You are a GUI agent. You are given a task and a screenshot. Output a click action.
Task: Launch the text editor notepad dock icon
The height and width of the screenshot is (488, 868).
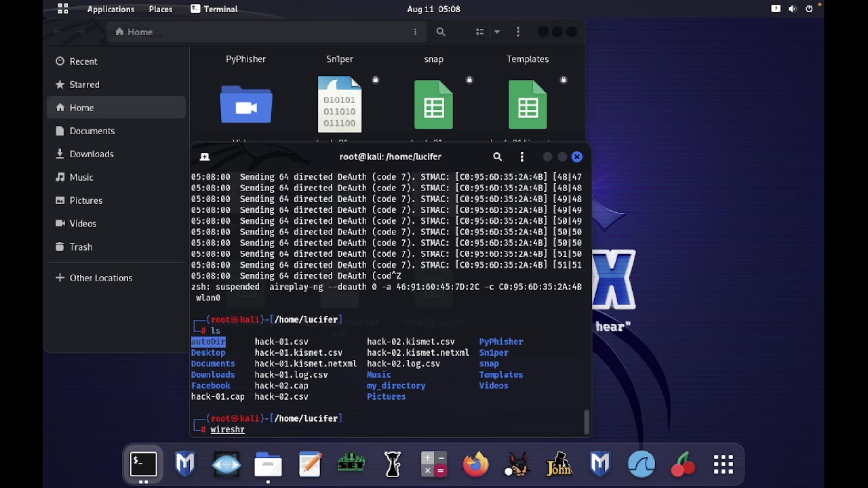(310, 464)
